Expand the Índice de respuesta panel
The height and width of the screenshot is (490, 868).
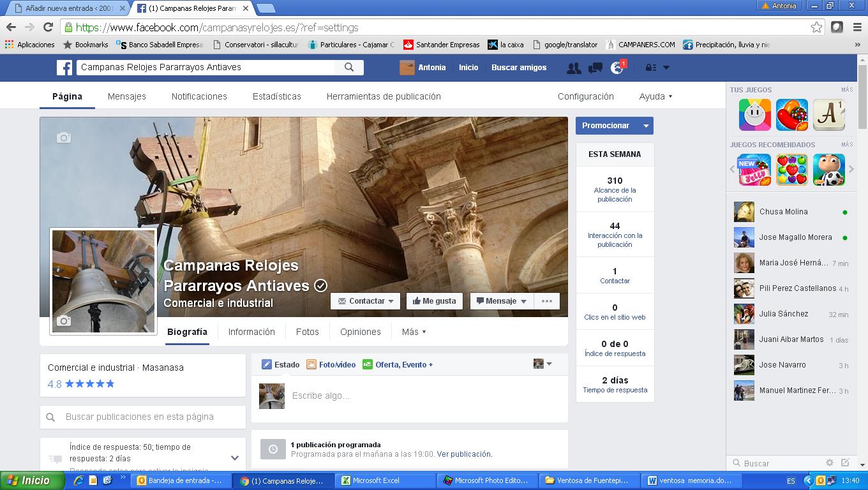click(234, 457)
